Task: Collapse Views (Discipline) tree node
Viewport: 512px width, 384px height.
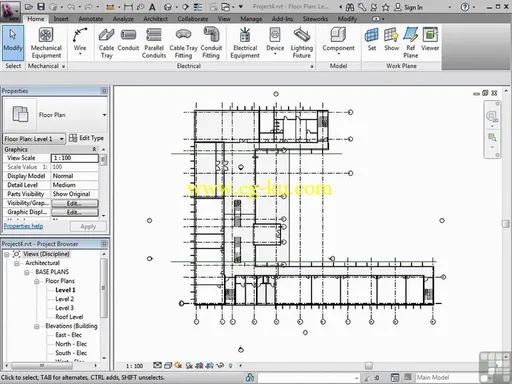Action: tap(6, 254)
